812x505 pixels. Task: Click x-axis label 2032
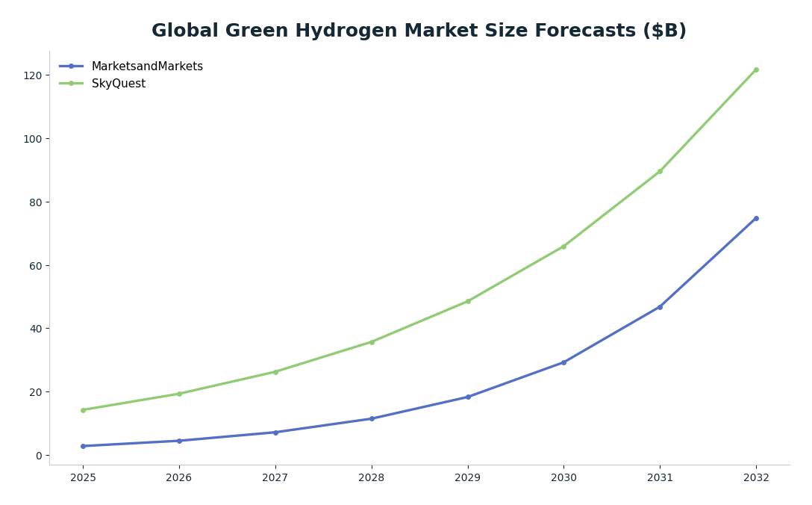click(x=757, y=477)
